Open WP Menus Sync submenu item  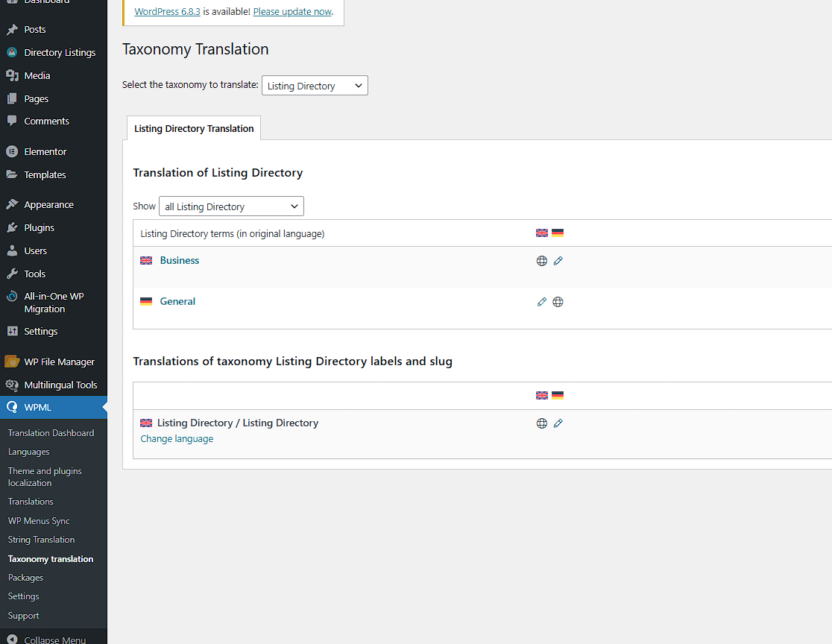[39, 521]
